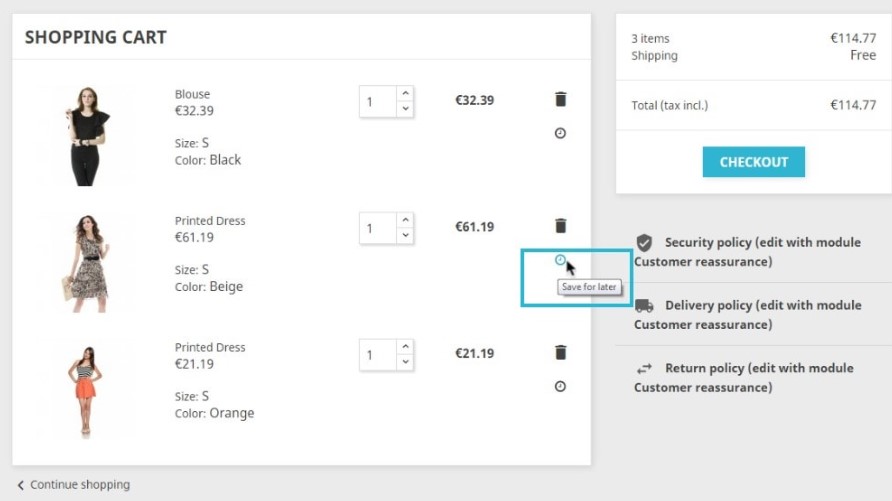The image size is (892, 501).
Task: Click the Return policy arrows icon
Action: tap(644, 369)
